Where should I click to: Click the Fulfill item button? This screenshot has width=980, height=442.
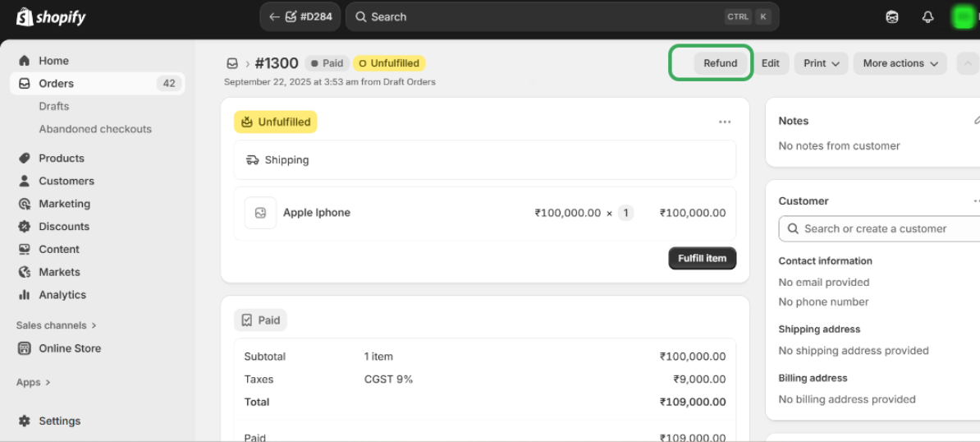click(702, 258)
